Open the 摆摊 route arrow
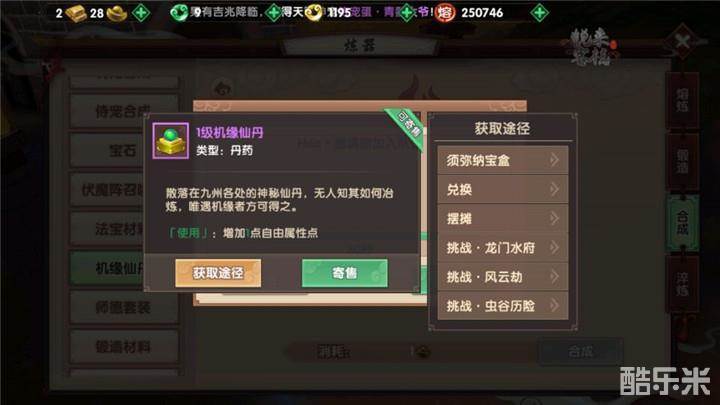 click(x=554, y=218)
